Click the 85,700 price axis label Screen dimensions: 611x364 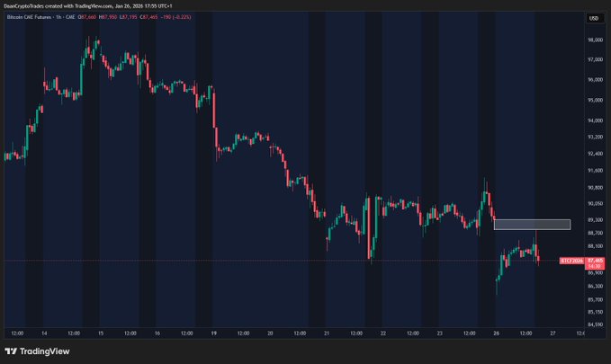point(595,300)
